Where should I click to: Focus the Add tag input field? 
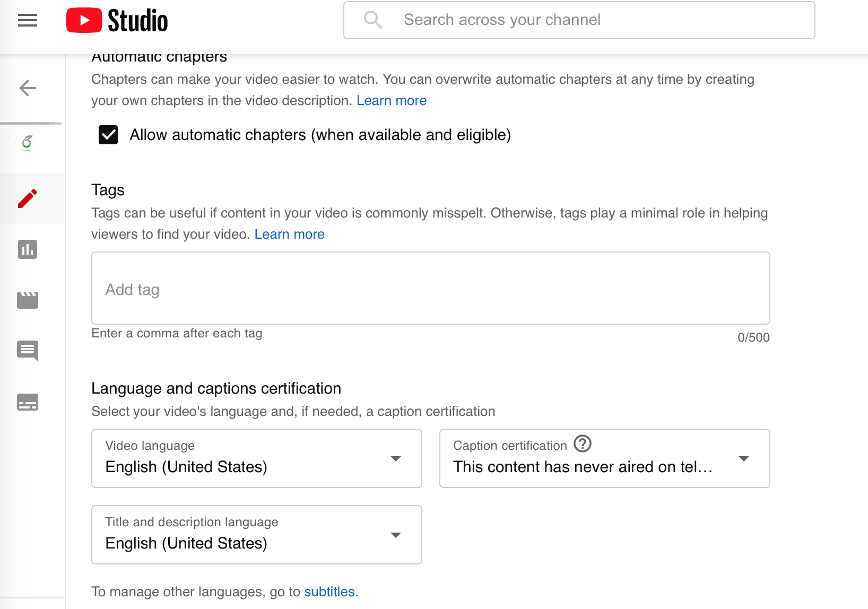(431, 288)
